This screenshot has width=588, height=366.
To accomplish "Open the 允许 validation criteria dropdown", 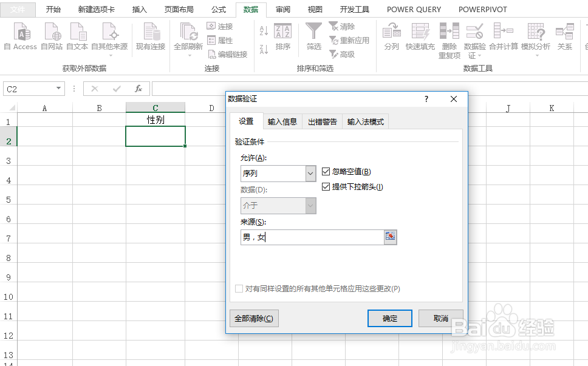I will coord(311,173).
